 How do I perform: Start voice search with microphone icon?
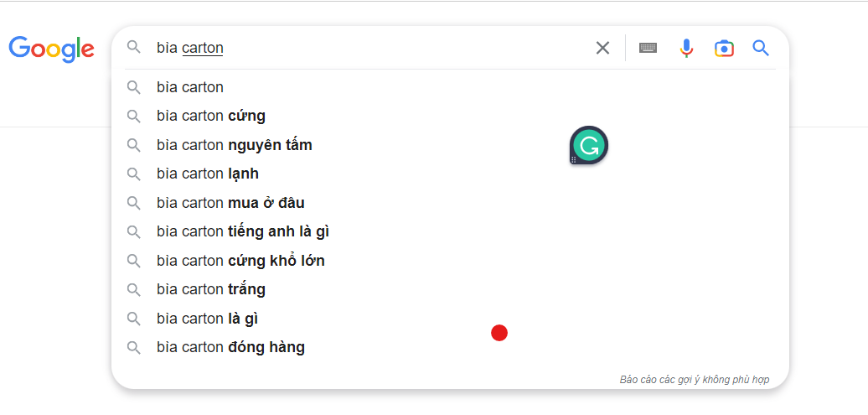[686, 48]
